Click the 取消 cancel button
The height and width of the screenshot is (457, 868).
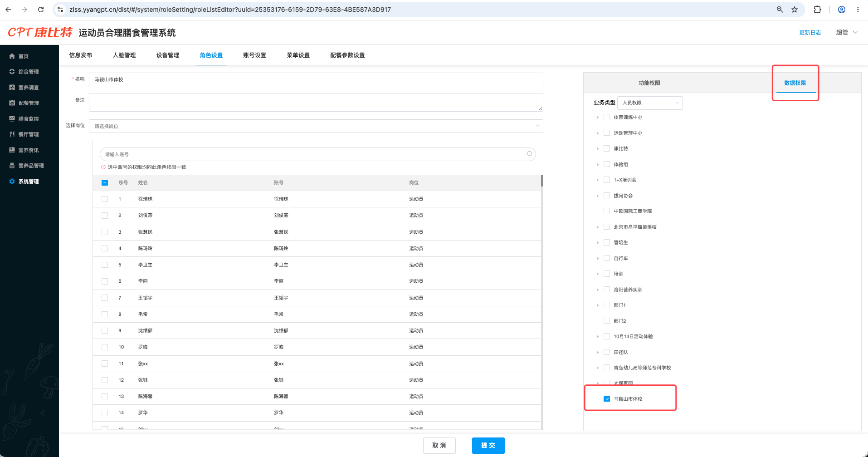pos(439,446)
